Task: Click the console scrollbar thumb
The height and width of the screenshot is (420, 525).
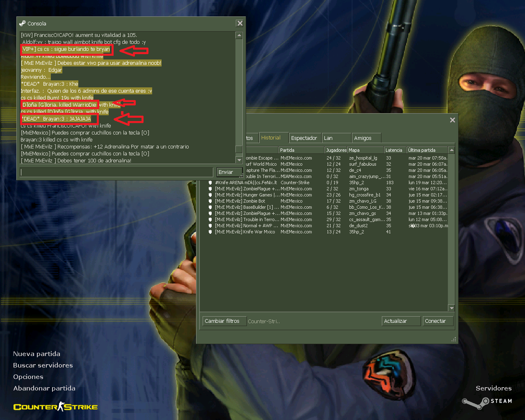Action: point(239,149)
